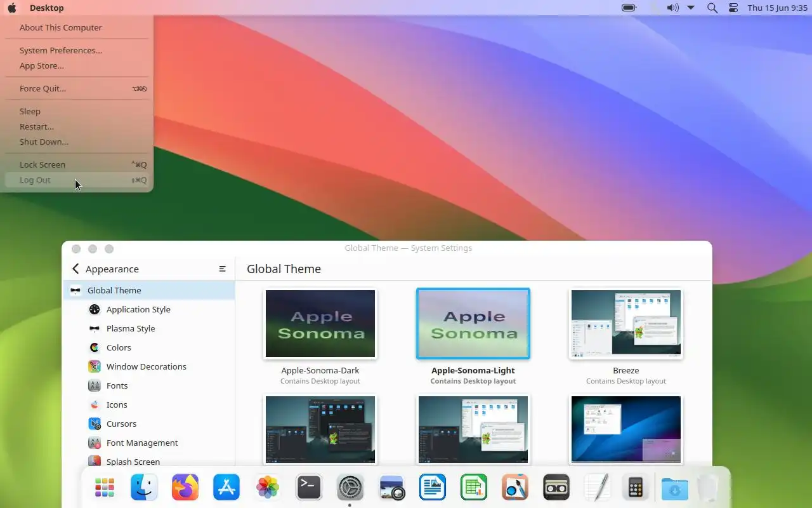
Task: Open the text editor notepad in dock
Action: click(x=598, y=488)
